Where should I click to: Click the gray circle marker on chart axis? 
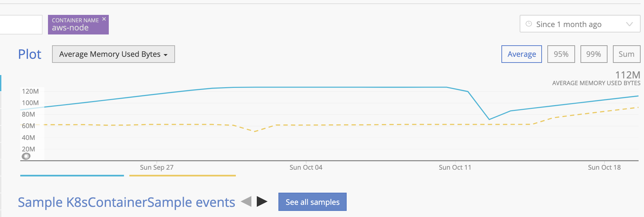(x=26, y=156)
